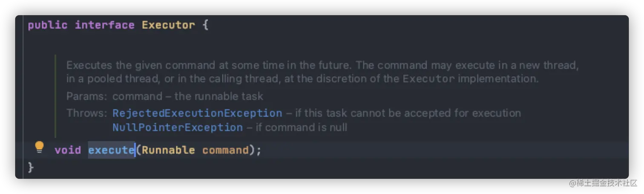Click the highlighted execute method name

111,150
